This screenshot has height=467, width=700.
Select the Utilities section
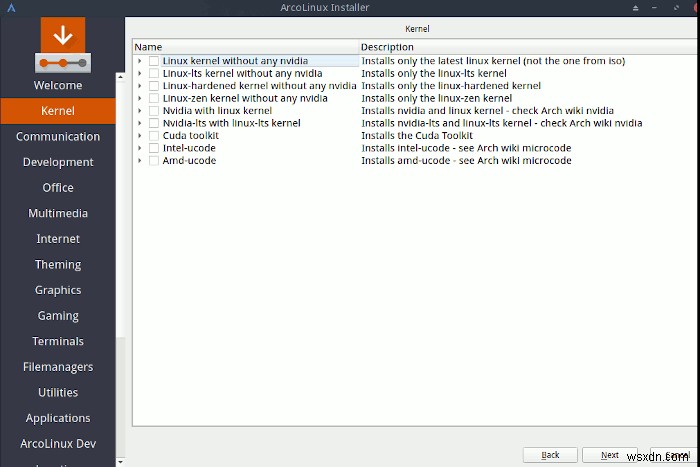point(58,392)
